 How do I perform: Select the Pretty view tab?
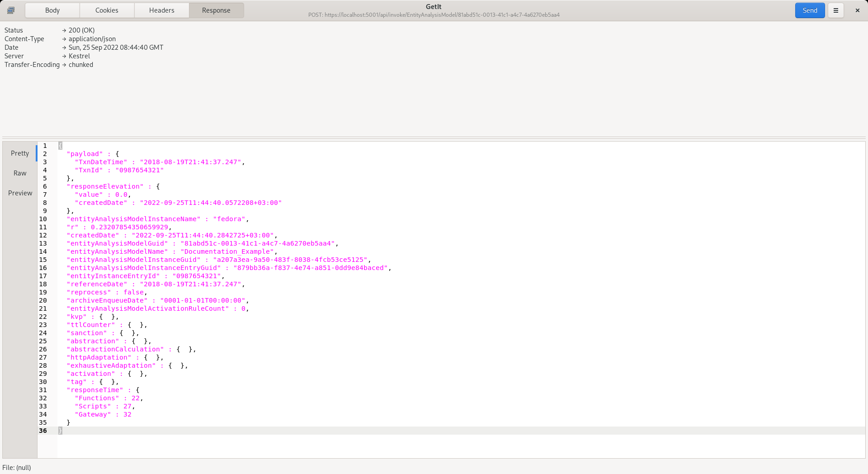(20, 153)
